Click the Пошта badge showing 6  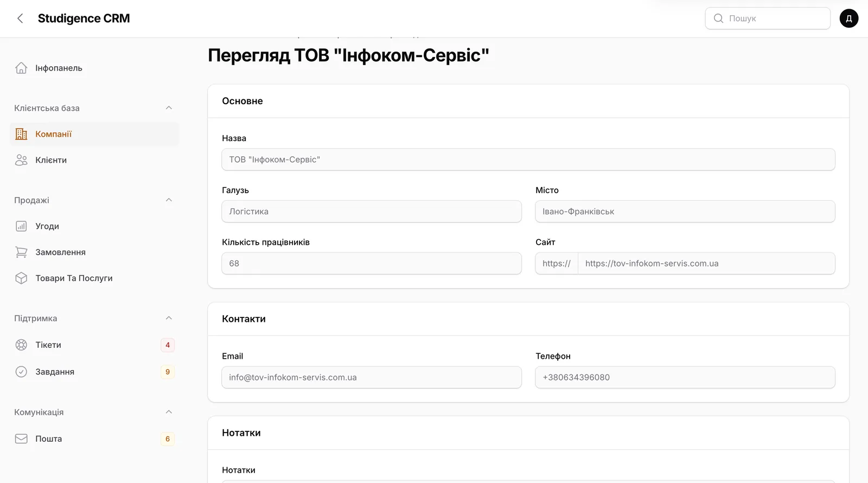coord(168,439)
